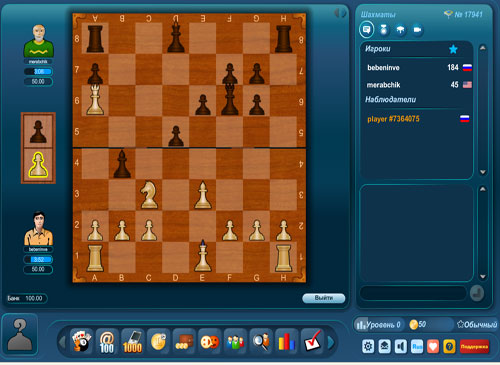
Task: Open the bar chart statistics icon
Action: click(286, 342)
